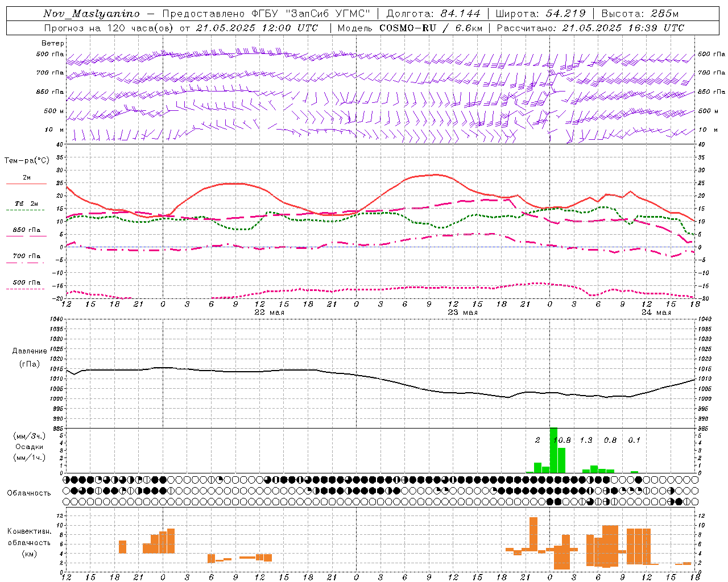Click the 22 мая date label
Image resolution: width=728 pixels, height=582 pixels.
269,313
